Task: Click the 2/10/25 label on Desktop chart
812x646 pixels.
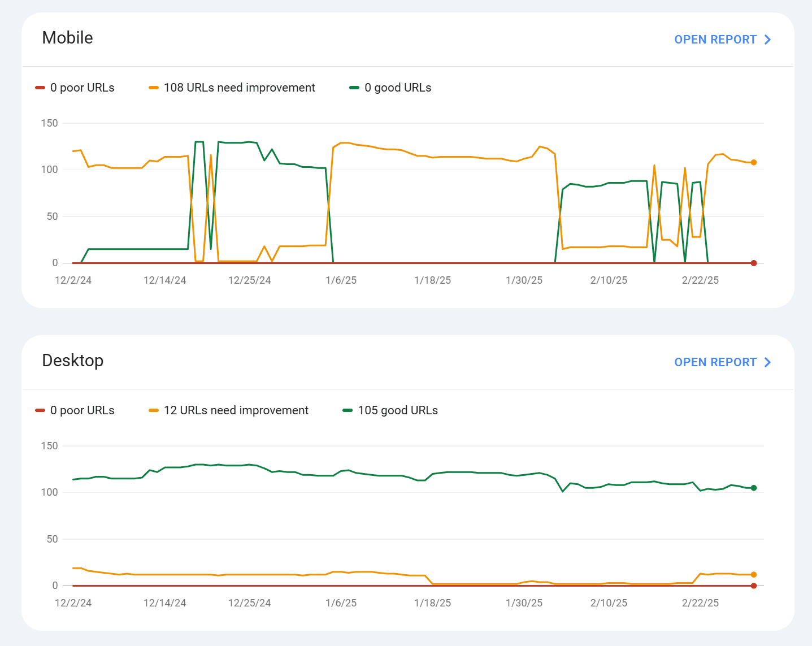Action: pyautogui.click(x=609, y=603)
